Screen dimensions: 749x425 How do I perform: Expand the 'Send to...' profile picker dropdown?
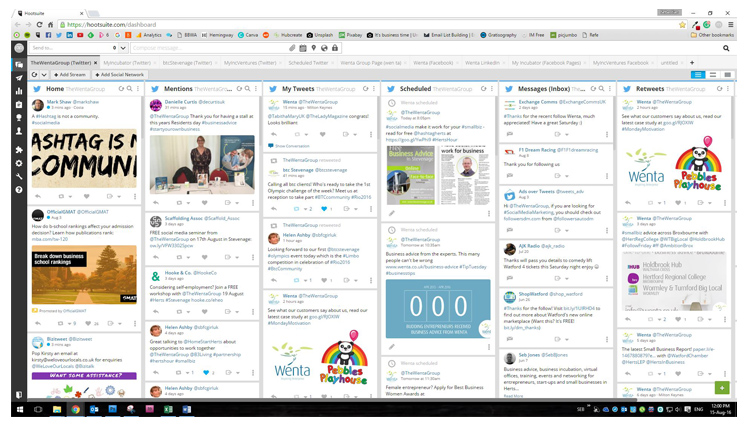tap(122, 48)
